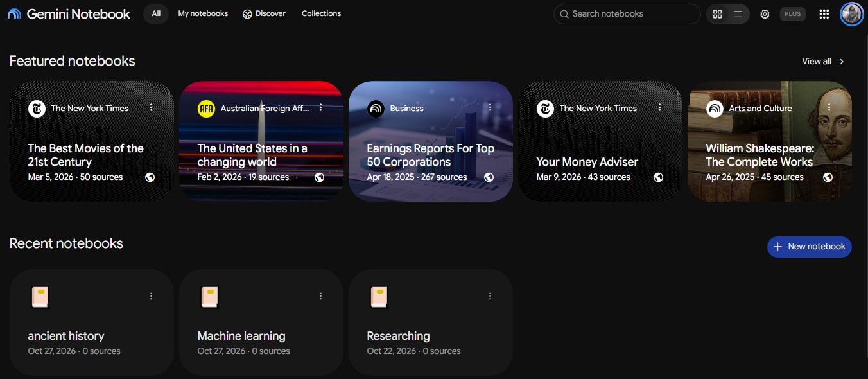The width and height of the screenshot is (868, 379).
Task: Switch to list view layout
Action: pyautogui.click(x=738, y=14)
